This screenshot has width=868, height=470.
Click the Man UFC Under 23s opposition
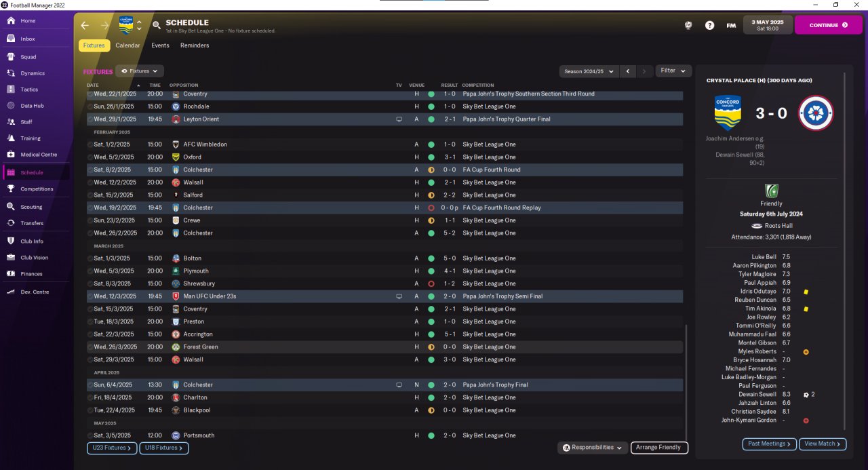(x=210, y=296)
